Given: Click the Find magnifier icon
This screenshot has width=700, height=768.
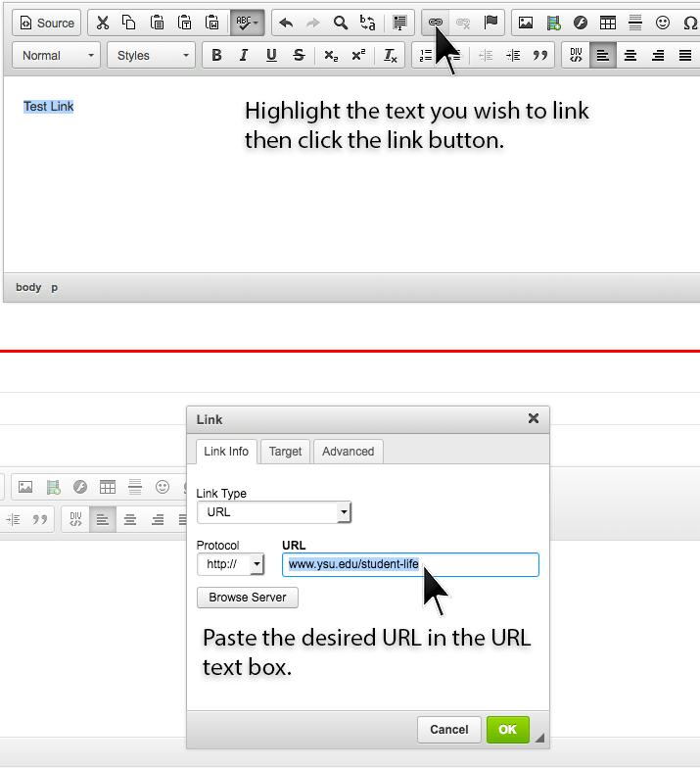Looking at the screenshot, I should point(341,23).
